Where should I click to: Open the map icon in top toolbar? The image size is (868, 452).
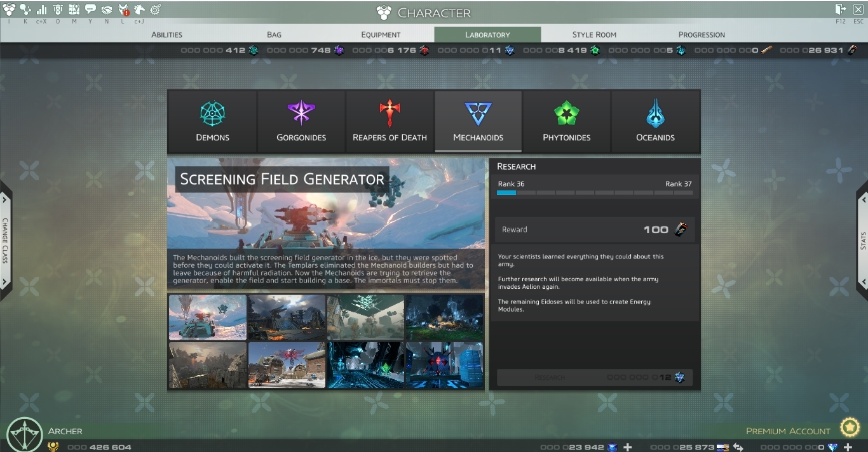(74, 10)
